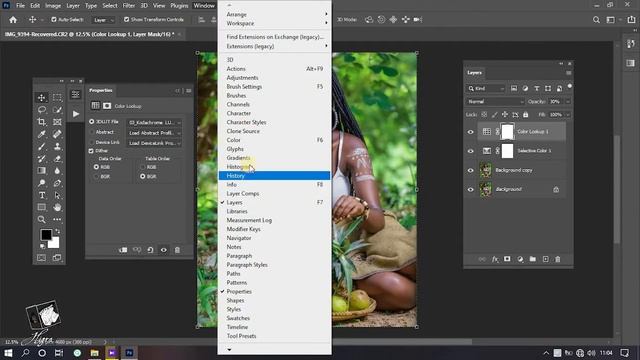Choose Navigator from the Window menu
640x360 pixels.
[274, 238]
